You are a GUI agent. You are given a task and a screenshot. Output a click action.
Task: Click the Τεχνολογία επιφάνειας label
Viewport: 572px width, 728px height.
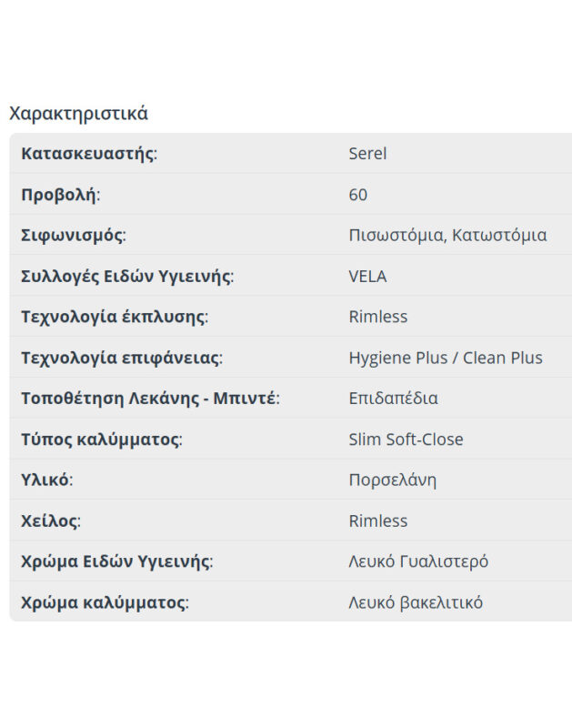coord(121,358)
